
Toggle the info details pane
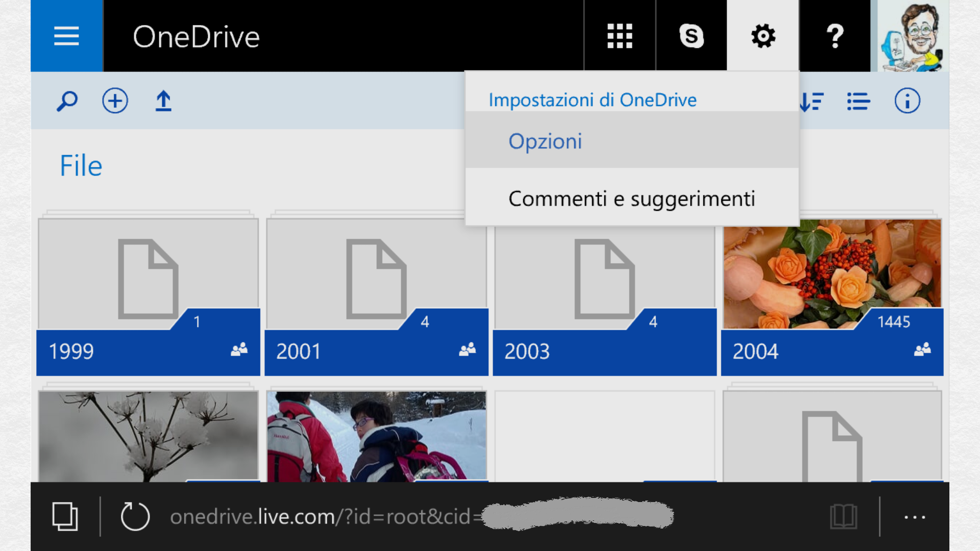click(x=907, y=101)
